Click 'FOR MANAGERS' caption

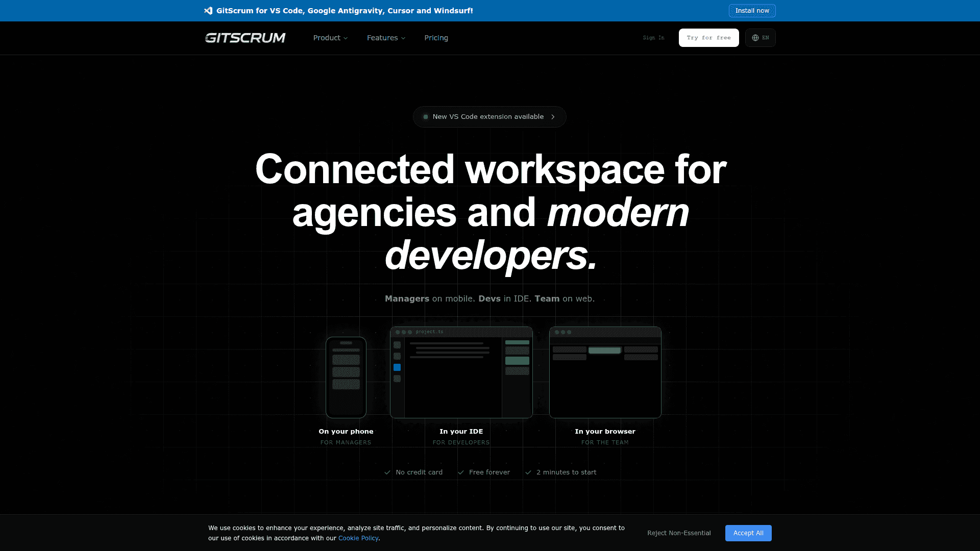[x=346, y=442]
